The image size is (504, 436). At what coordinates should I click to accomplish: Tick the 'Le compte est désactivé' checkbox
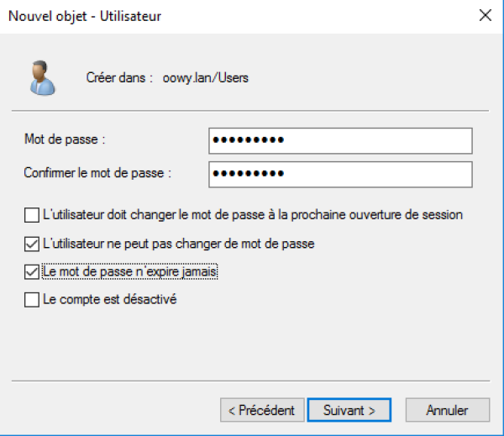32,299
